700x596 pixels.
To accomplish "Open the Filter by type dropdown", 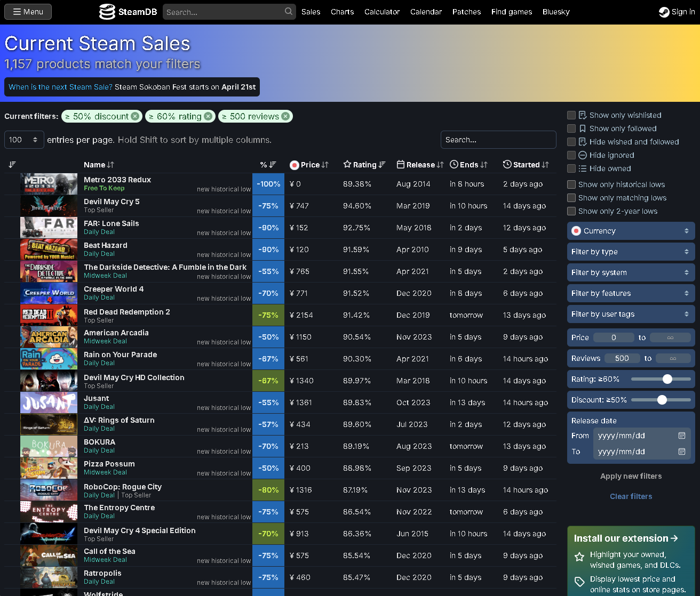I will point(631,252).
